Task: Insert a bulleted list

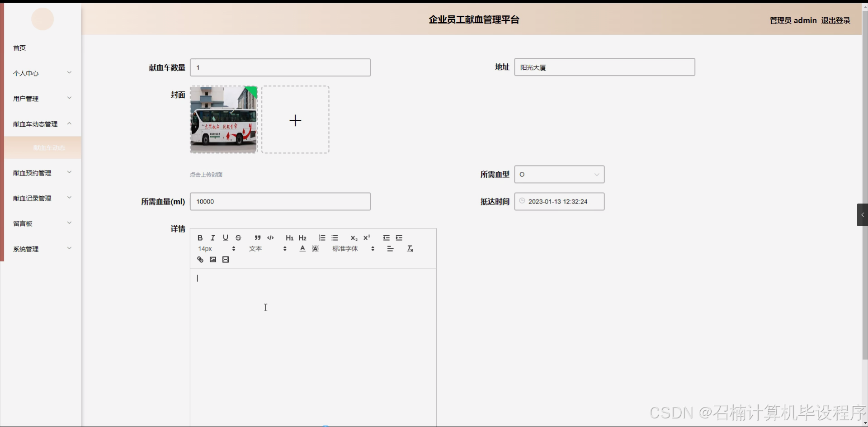Action: [335, 238]
